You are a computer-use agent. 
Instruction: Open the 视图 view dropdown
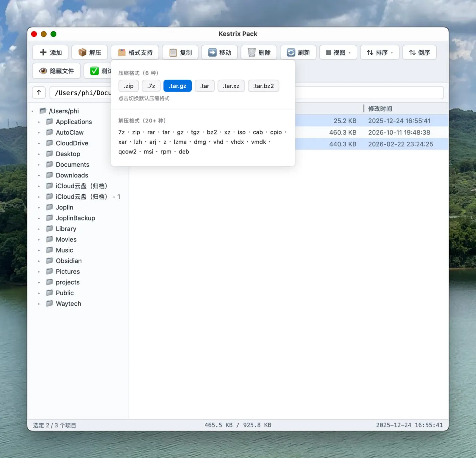click(338, 52)
